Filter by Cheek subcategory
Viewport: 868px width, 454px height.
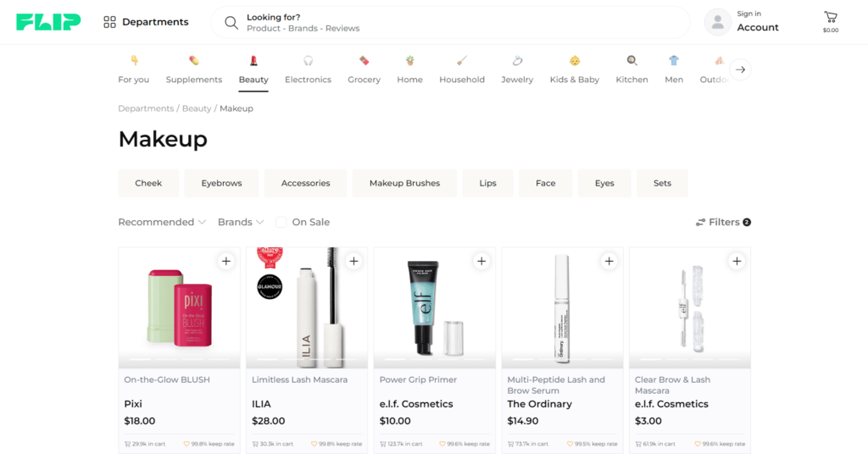tap(148, 183)
